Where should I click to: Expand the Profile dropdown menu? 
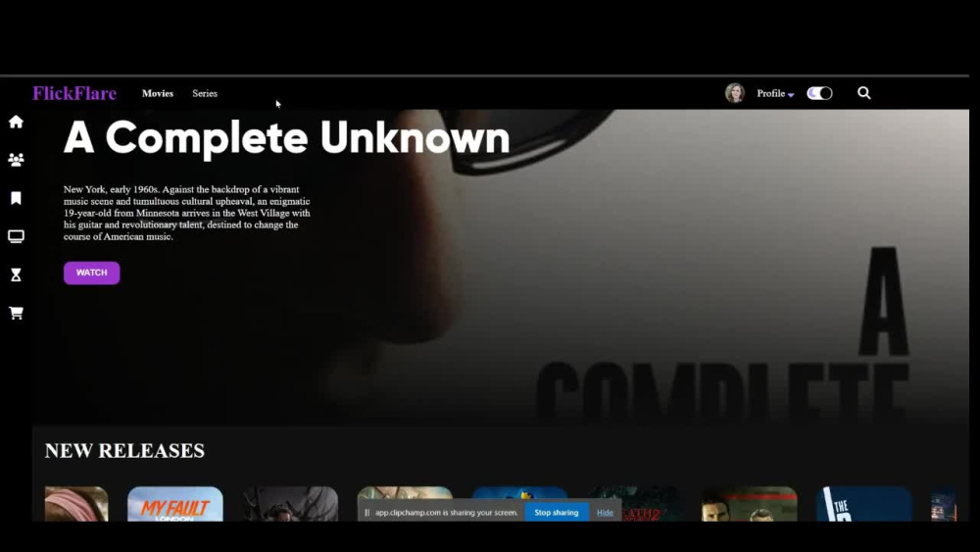click(775, 93)
